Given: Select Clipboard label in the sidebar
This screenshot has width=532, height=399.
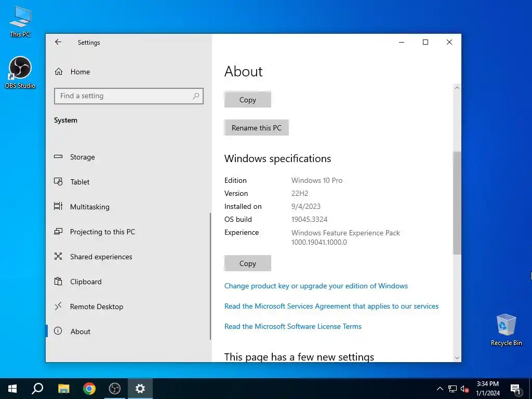Looking at the screenshot, I should (86, 282).
